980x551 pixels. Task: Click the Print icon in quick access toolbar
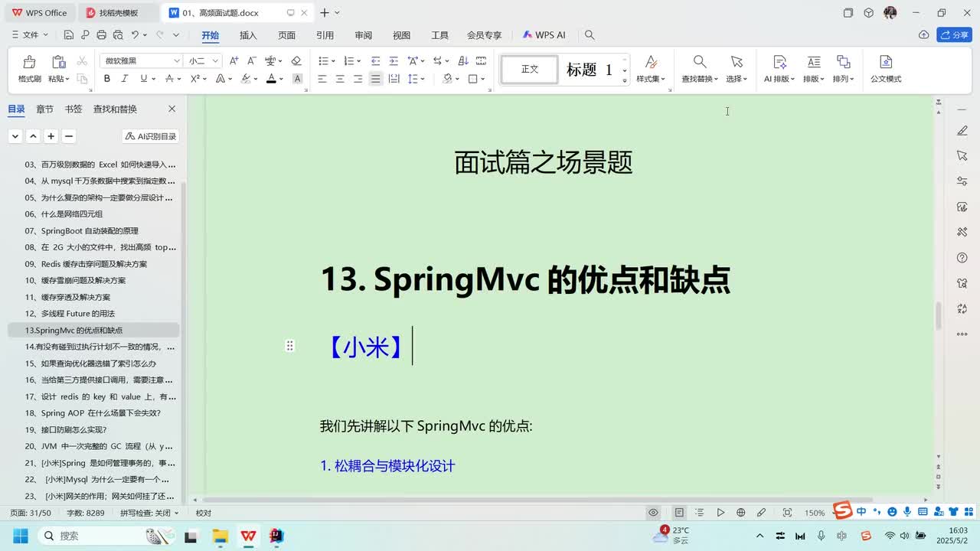101,35
